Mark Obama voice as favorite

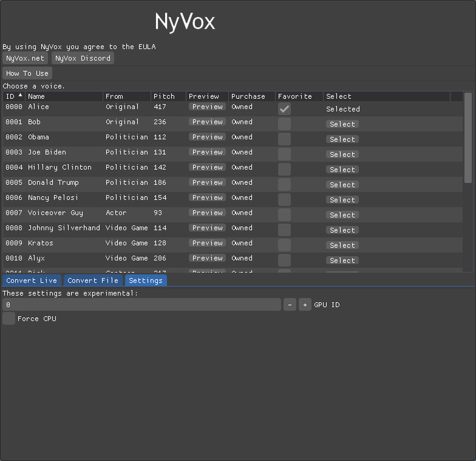284,140
